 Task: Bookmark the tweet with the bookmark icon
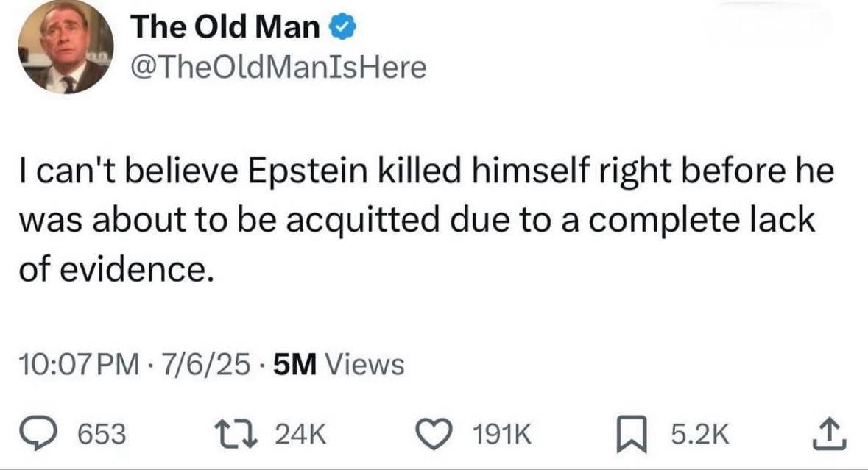click(x=632, y=434)
